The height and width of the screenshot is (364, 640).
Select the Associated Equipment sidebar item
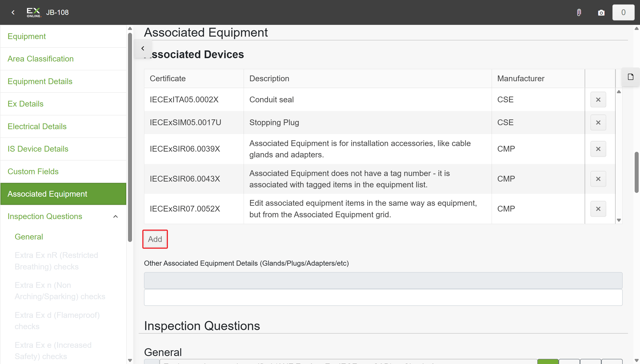click(63, 194)
